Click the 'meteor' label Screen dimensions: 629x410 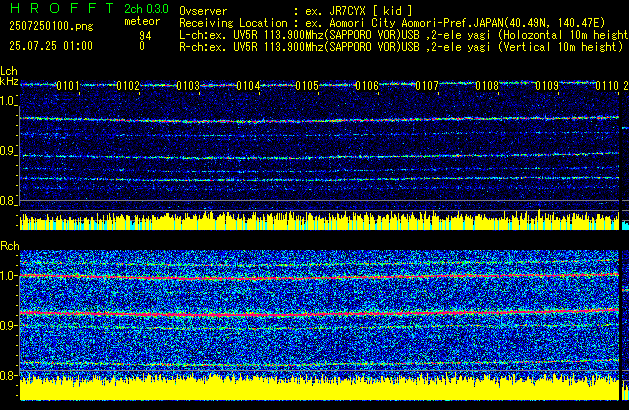pyautogui.click(x=142, y=21)
